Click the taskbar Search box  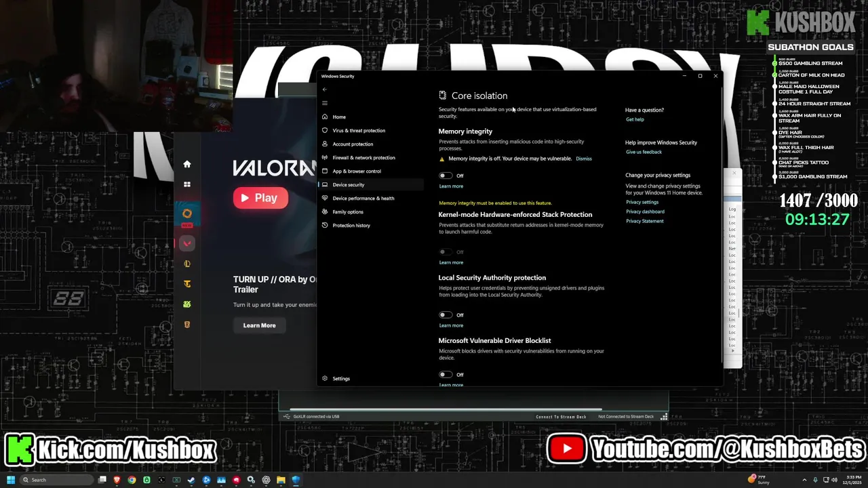(57, 480)
